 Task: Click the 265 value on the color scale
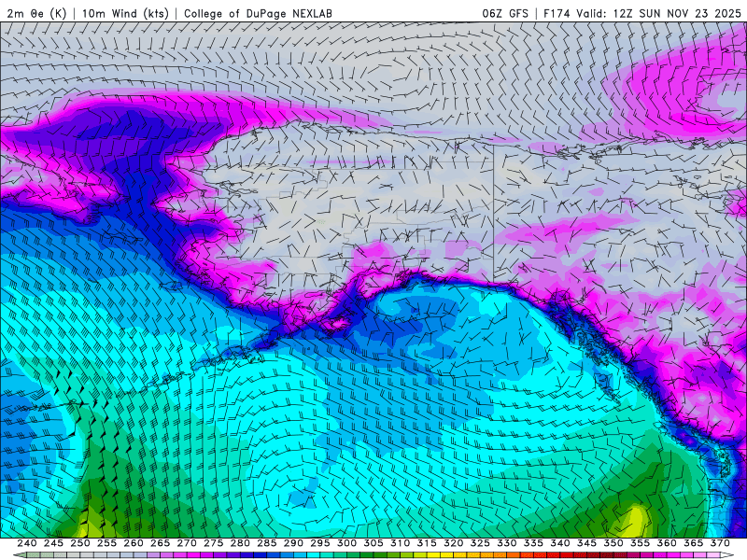pos(160,543)
